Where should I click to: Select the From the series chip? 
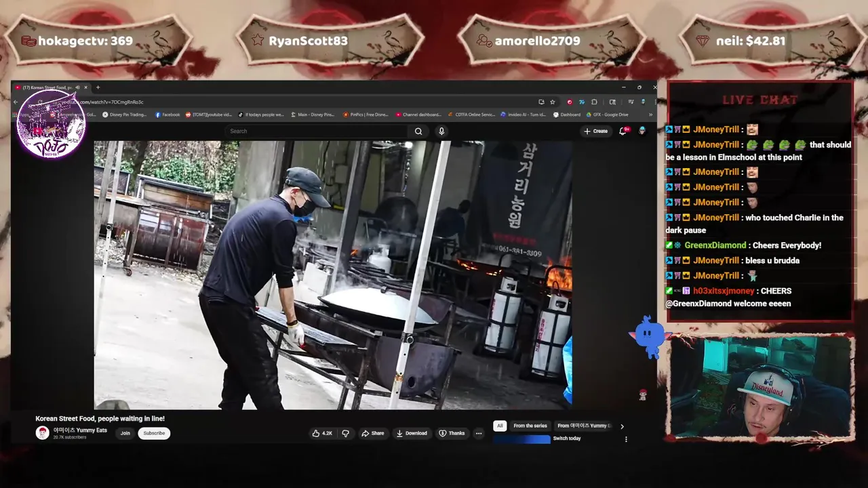[530, 426]
